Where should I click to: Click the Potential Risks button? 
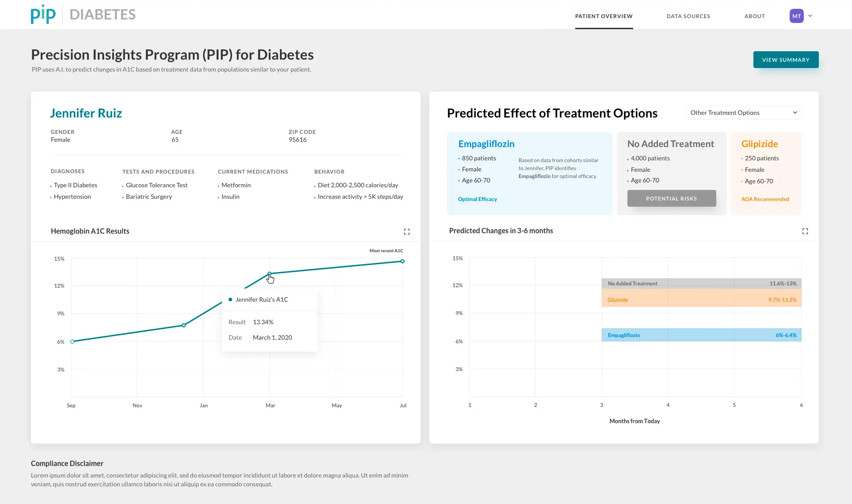pos(672,198)
